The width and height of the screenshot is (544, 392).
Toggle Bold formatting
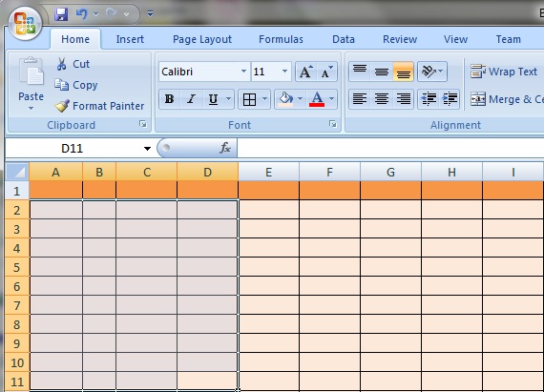169,99
